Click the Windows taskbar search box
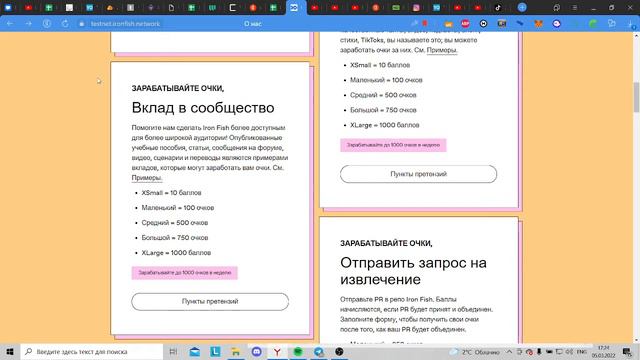640x360 pixels. 91,351
